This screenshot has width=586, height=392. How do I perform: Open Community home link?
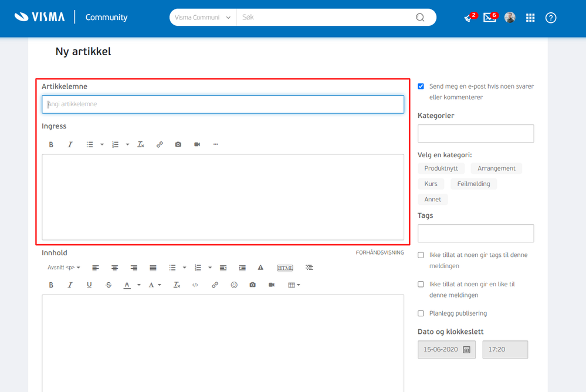[107, 17]
